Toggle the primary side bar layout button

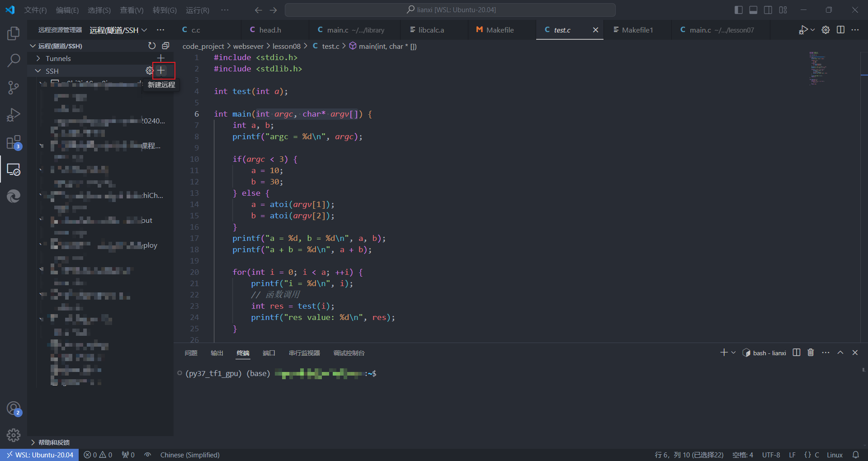click(739, 10)
